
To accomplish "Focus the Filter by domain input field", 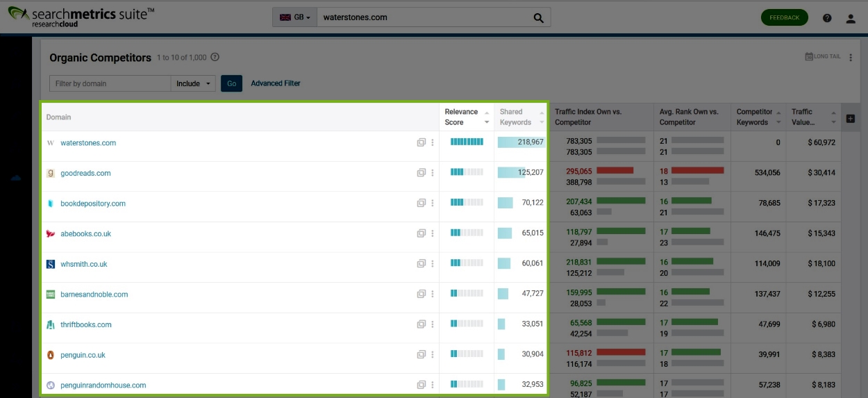I will (110, 84).
